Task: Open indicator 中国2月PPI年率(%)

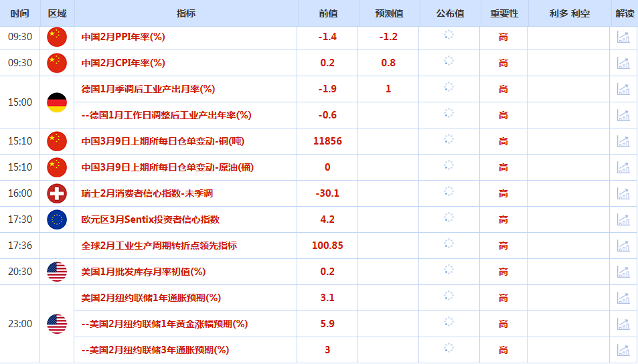Action: [123, 37]
